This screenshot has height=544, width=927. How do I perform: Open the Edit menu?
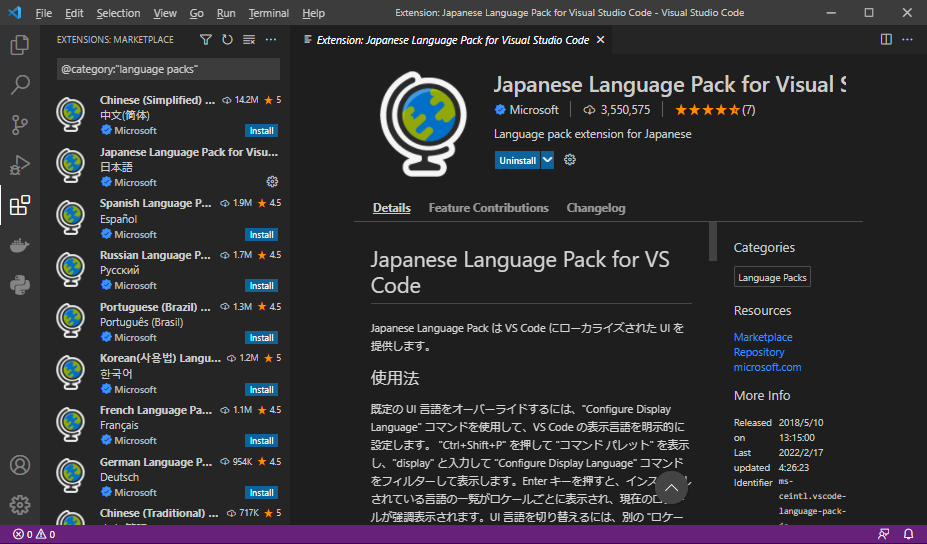74,13
